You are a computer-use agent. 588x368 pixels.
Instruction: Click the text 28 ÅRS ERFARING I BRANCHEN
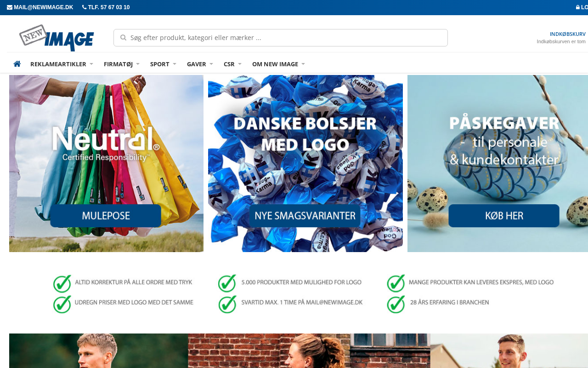coord(449,302)
